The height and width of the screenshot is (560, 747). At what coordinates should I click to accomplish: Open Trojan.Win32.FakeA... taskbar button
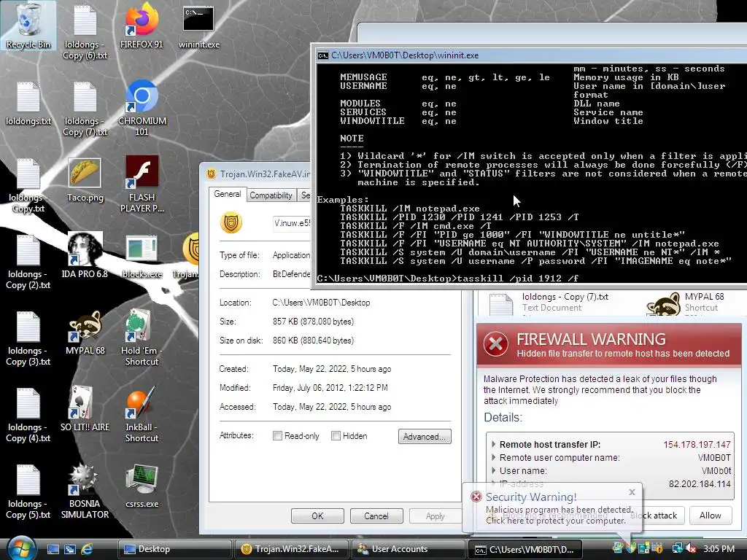[292, 549]
